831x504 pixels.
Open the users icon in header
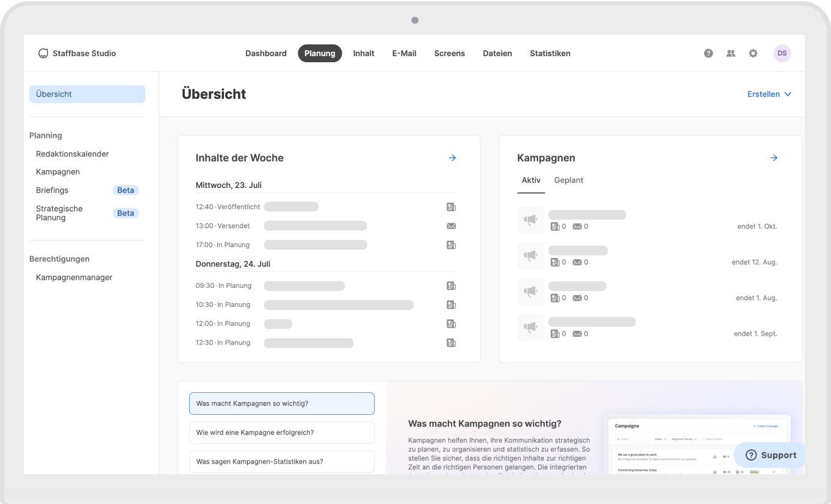731,53
